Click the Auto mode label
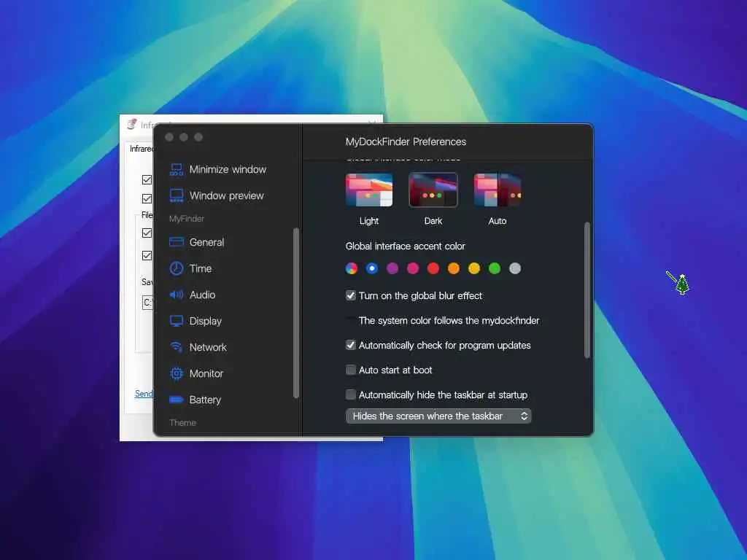 (498, 221)
